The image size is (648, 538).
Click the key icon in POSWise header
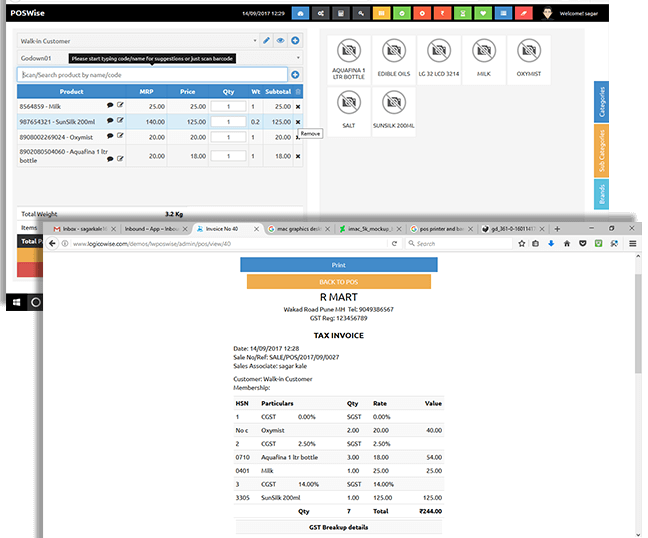[361, 13]
